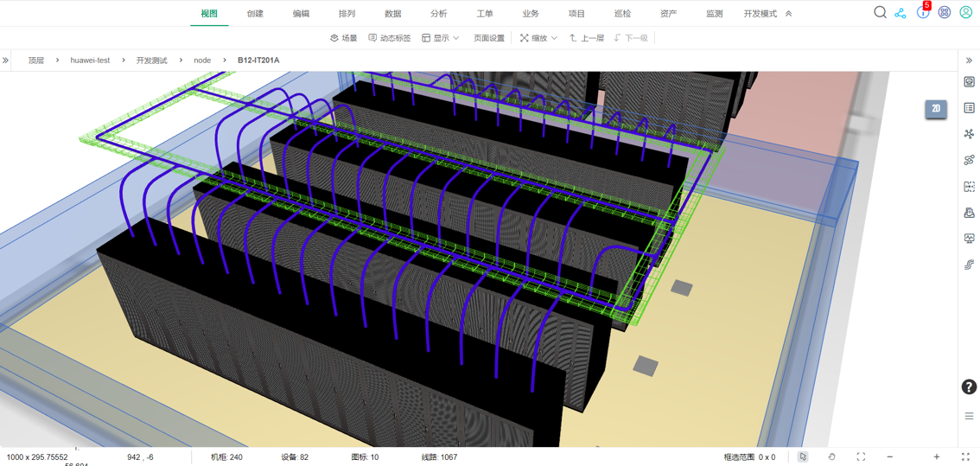This screenshot has height=466, width=980.
Task: Click the 机柜: 240 status entry
Action: pyautogui.click(x=226, y=457)
